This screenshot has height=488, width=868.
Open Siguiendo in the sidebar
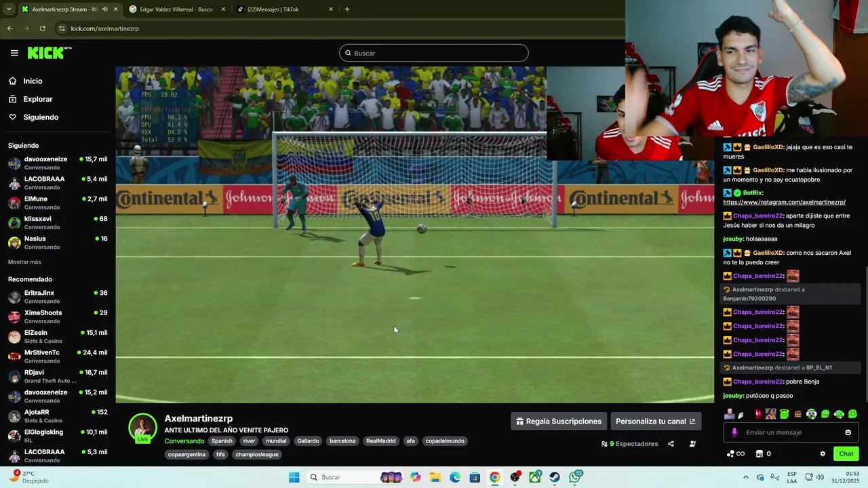(x=41, y=117)
